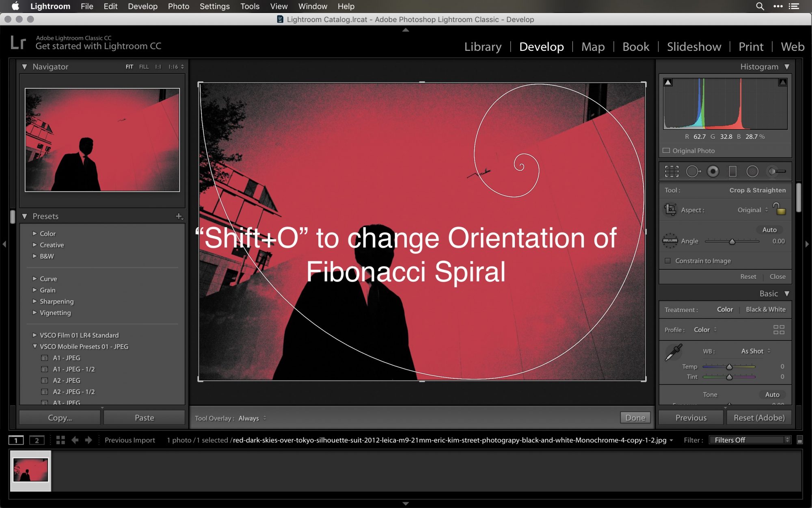Screen dimensions: 812x508
Task: Click the Reset (Adobe) button
Action: pos(759,418)
